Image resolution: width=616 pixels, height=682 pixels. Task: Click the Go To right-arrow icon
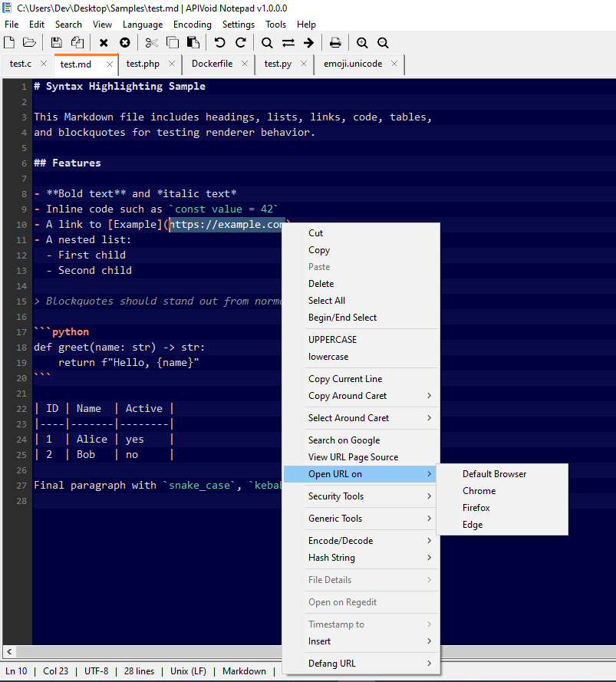(x=309, y=43)
